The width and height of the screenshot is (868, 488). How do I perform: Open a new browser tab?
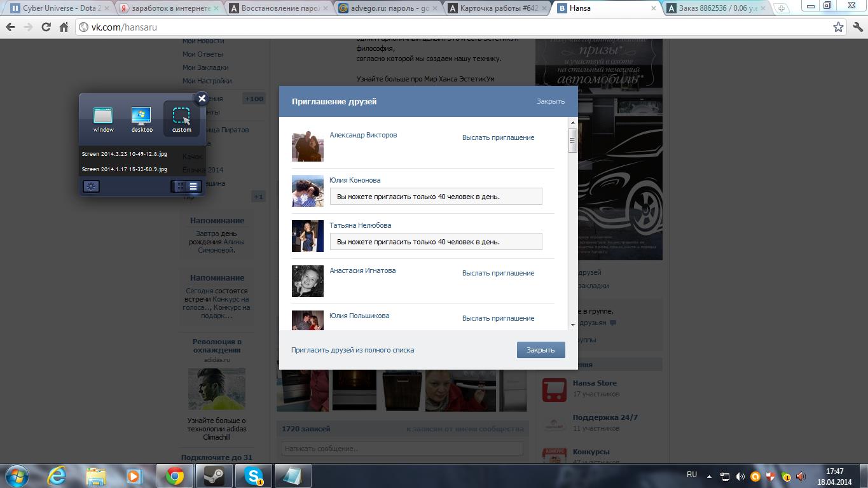(x=782, y=8)
